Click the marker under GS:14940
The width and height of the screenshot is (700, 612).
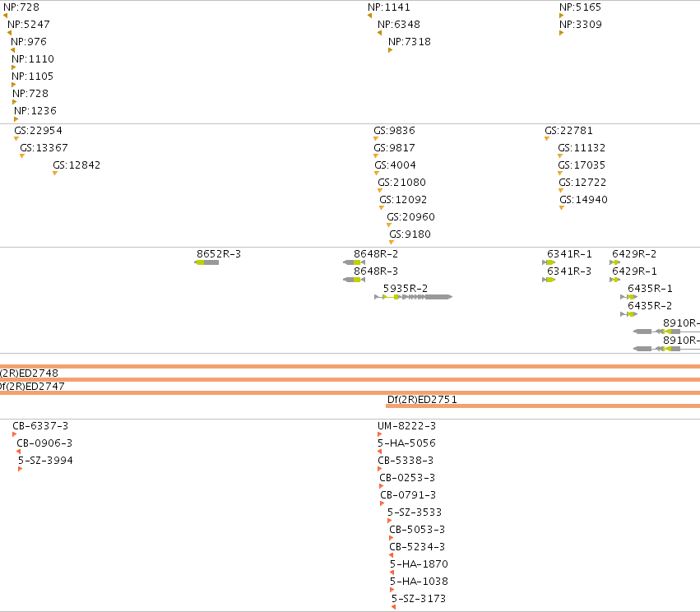point(562,208)
